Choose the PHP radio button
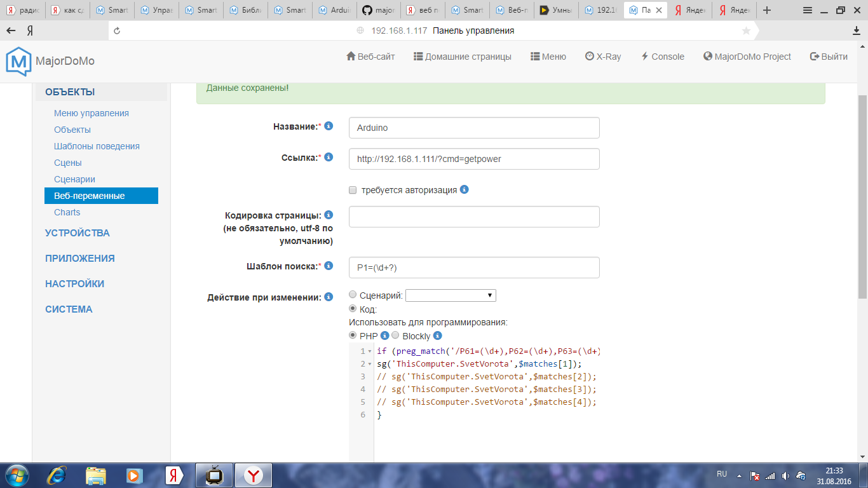Screen dimensions: 868x488 (353, 335)
